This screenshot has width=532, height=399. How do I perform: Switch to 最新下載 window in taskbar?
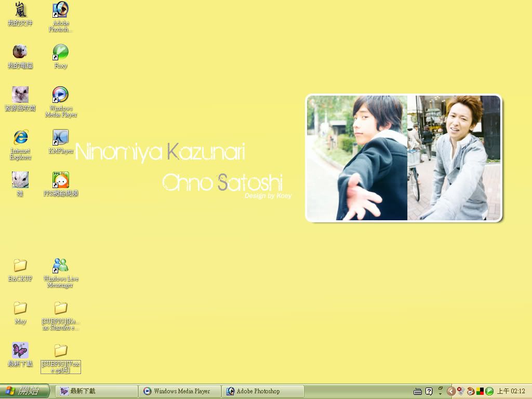click(x=97, y=391)
